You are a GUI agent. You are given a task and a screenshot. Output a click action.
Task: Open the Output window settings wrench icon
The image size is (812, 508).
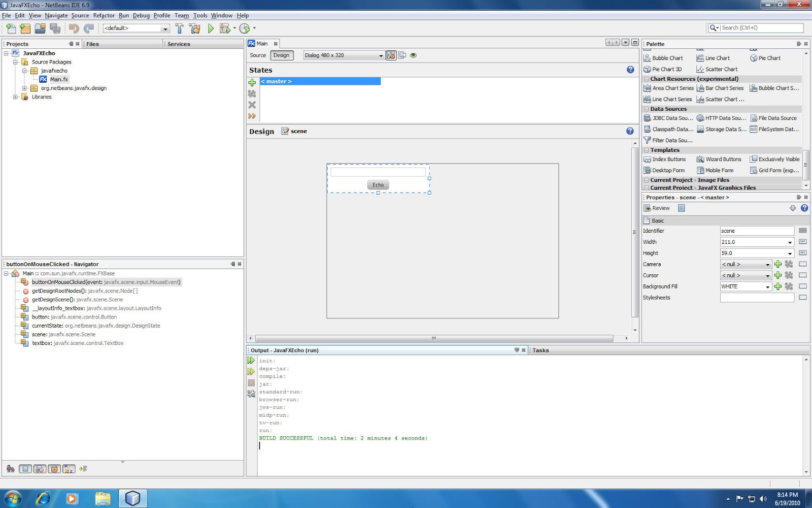pyautogui.click(x=251, y=393)
